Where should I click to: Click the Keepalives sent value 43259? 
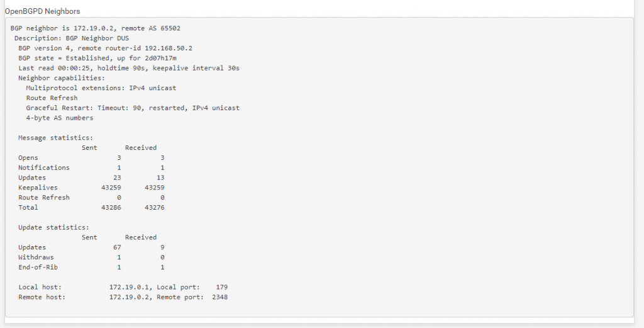click(x=111, y=188)
